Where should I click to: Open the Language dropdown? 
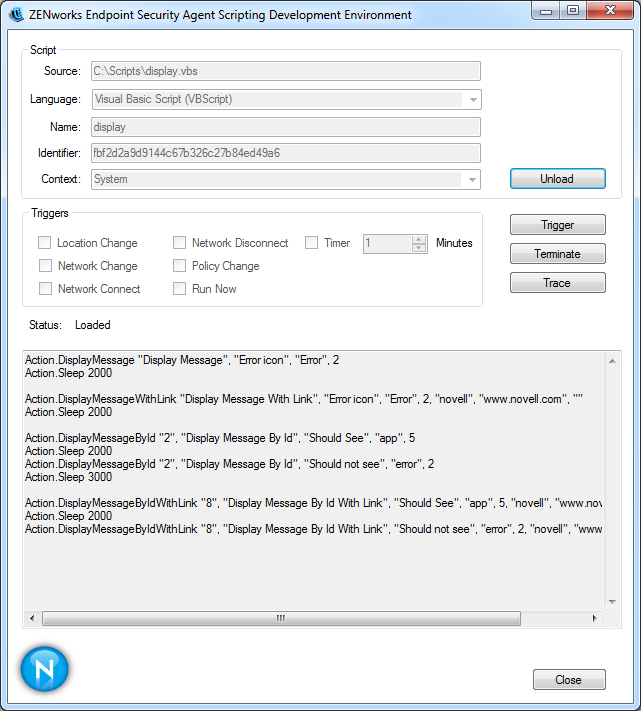[473, 99]
